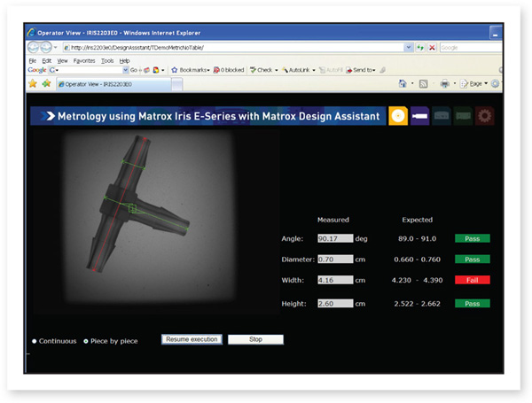
Task: Click the Home icon in command bar
Action: click(403, 83)
